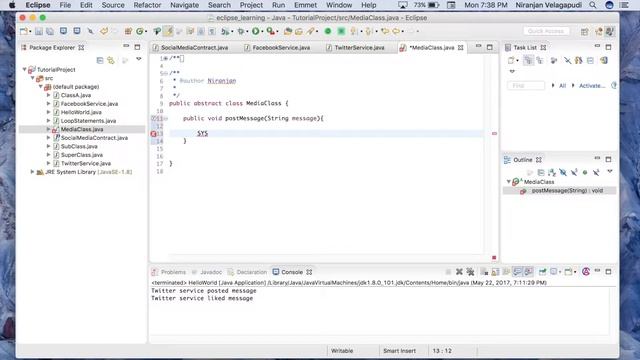Click the Quick Access search field

546,31
